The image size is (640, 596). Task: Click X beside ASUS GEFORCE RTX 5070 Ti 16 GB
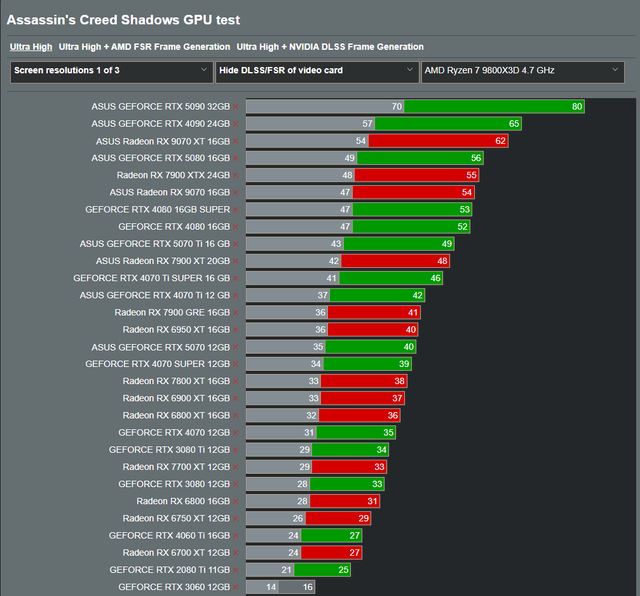[236, 244]
